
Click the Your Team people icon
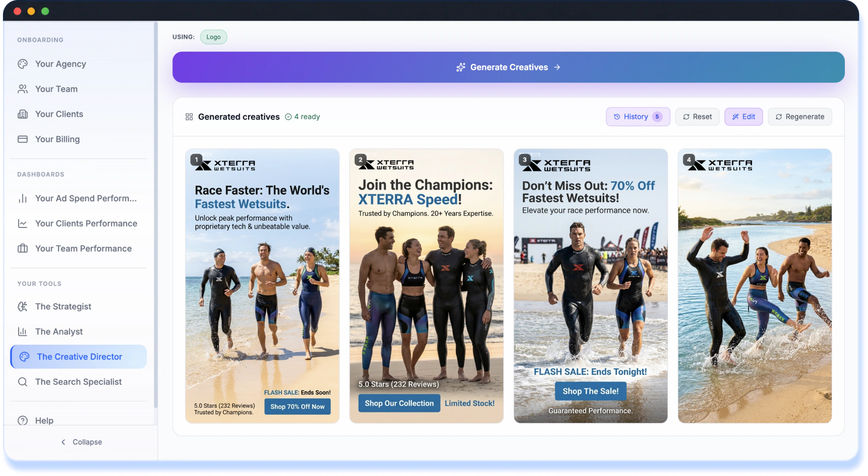tap(23, 89)
